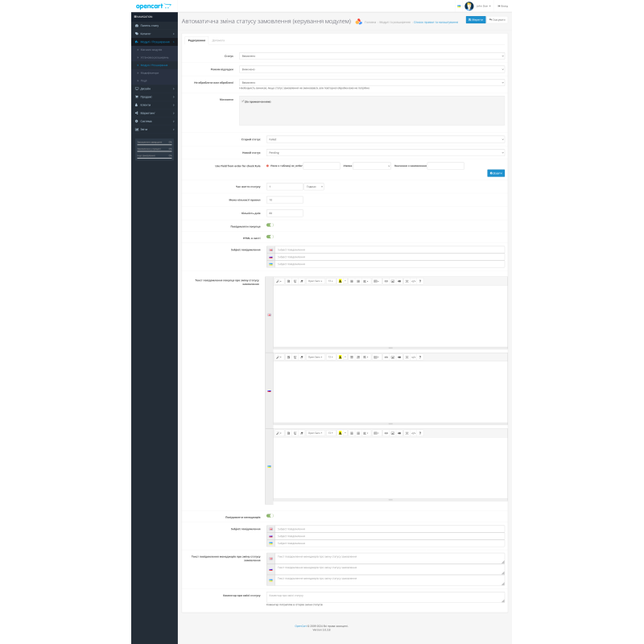
Task: Click Bold icon in first message editor
Action: (288, 281)
